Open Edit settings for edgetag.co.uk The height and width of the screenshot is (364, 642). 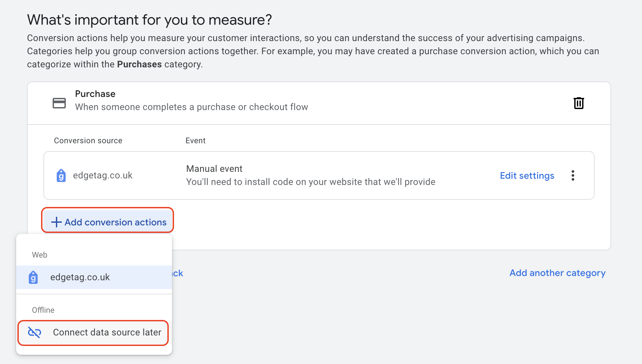(527, 175)
